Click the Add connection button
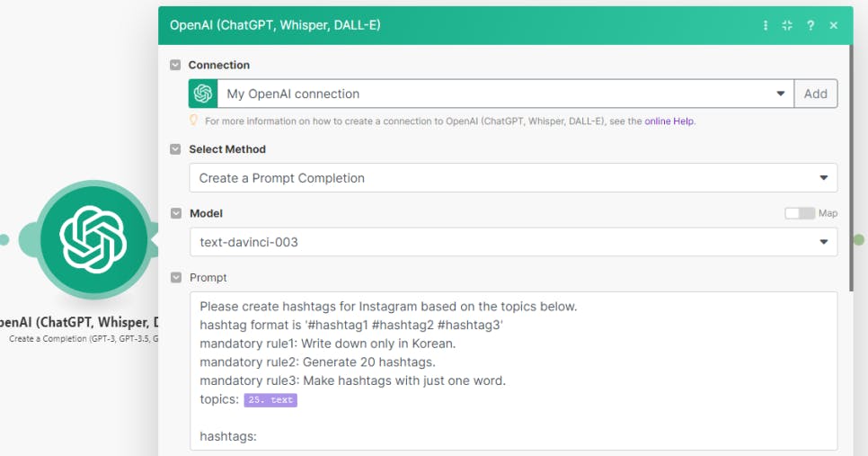868x456 pixels. 815,94
